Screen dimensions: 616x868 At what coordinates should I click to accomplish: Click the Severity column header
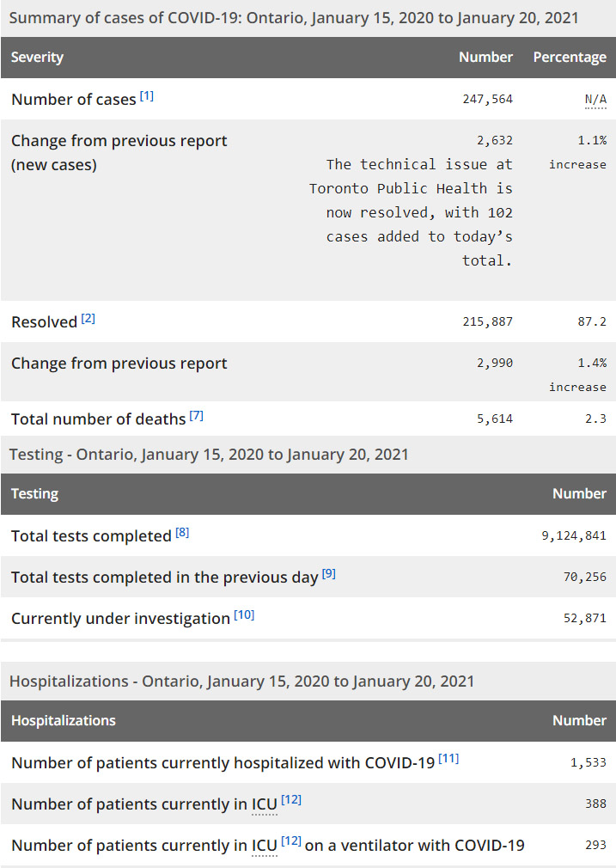(x=38, y=58)
